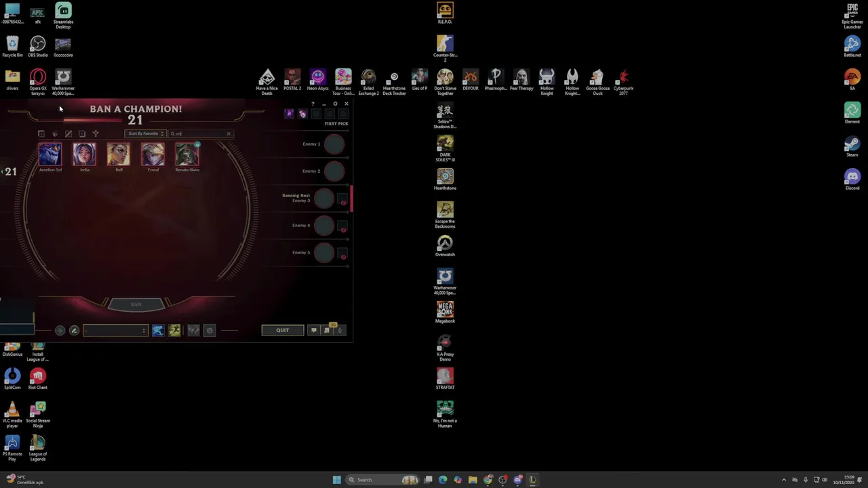Open VLC media player shortcut
The width and height of the screenshot is (868, 488).
click(x=12, y=415)
